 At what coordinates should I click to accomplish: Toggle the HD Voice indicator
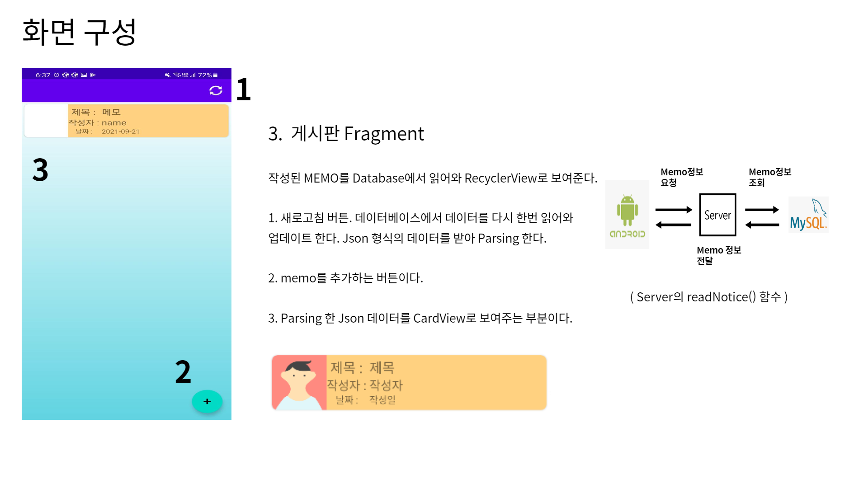click(x=185, y=75)
